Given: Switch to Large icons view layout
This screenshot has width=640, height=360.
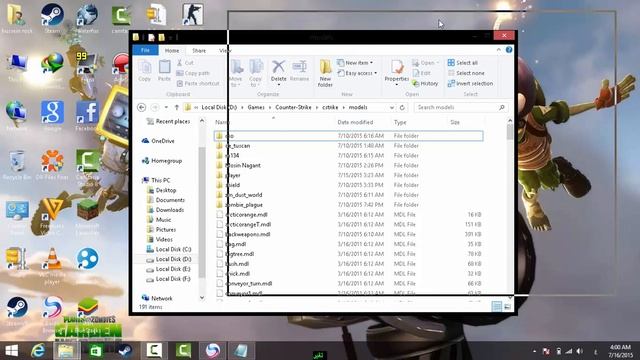Looking at the screenshot, I should click(507, 306).
